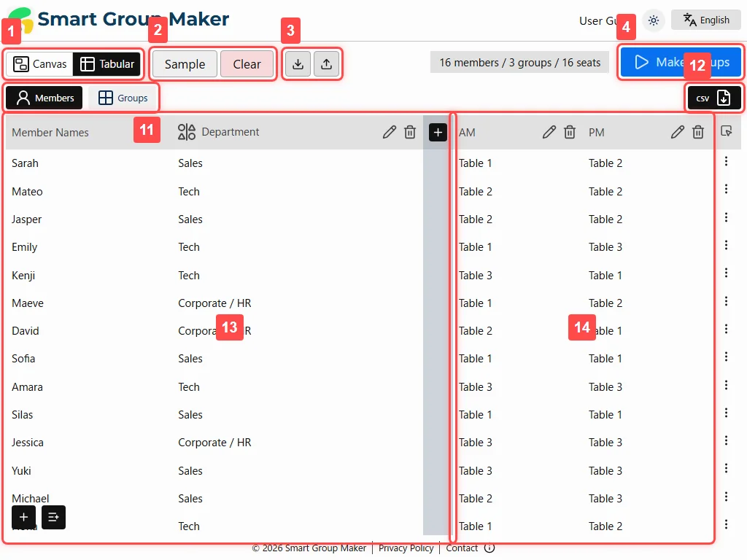Viewport: 747px width, 560px height.
Task: Open row options menu for Amara
Action: [726, 385]
